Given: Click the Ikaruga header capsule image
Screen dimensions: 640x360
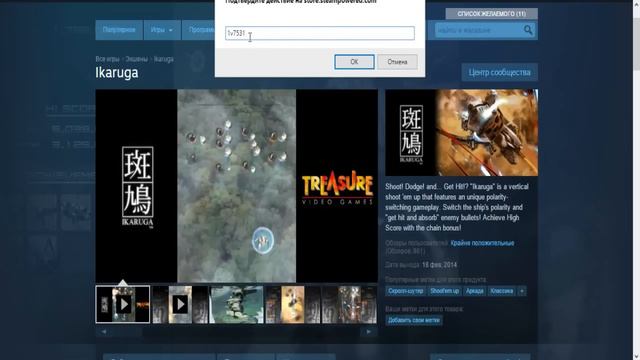Looking at the screenshot, I should (462, 133).
